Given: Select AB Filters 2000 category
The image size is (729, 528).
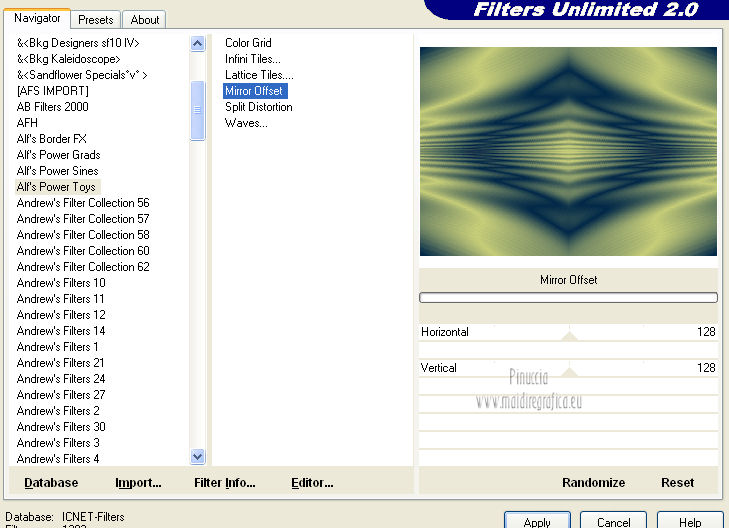Looking at the screenshot, I should pyautogui.click(x=53, y=107).
